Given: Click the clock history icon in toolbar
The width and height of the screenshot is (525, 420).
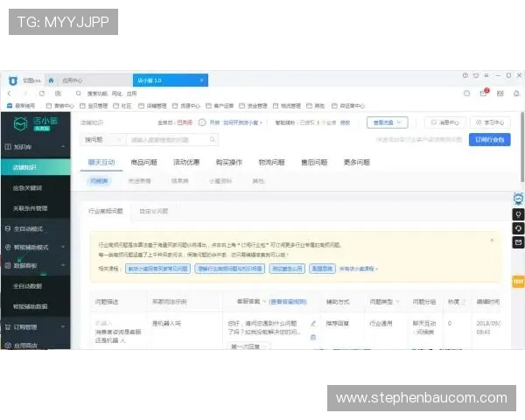Looking at the screenshot, I should [x=466, y=94].
